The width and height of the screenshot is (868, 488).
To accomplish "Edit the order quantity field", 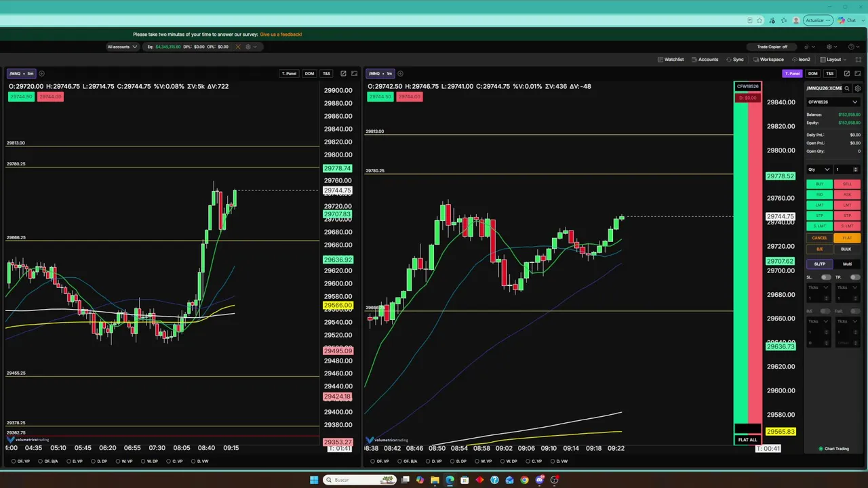I will pyautogui.click(x=846, y=169).
